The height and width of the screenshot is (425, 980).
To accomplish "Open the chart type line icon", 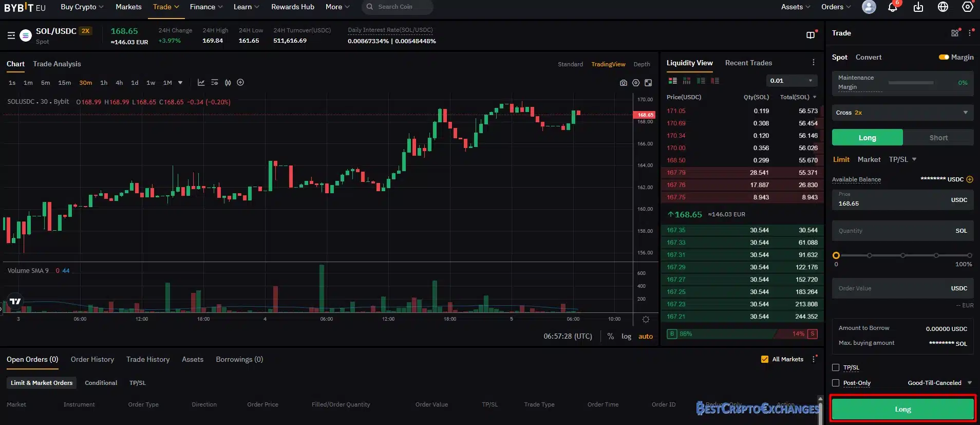I will pos(201,82).
